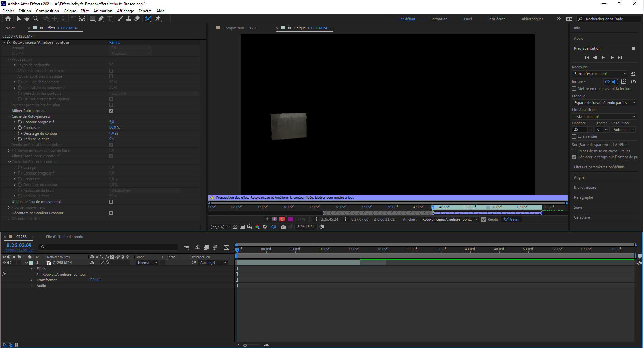Select the Rectangle shape tool
Screen dimensions: 644x348
(93, 19)
